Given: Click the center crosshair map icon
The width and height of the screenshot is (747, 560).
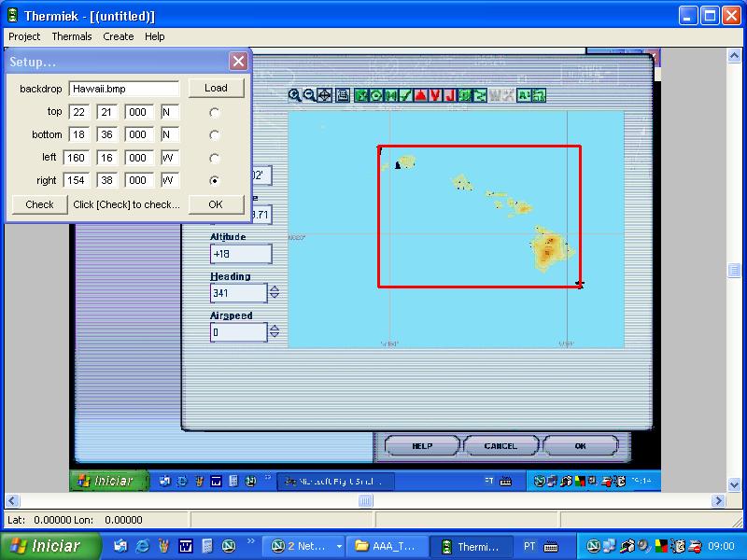Looking at the screenshot, I should coord(324,94).
